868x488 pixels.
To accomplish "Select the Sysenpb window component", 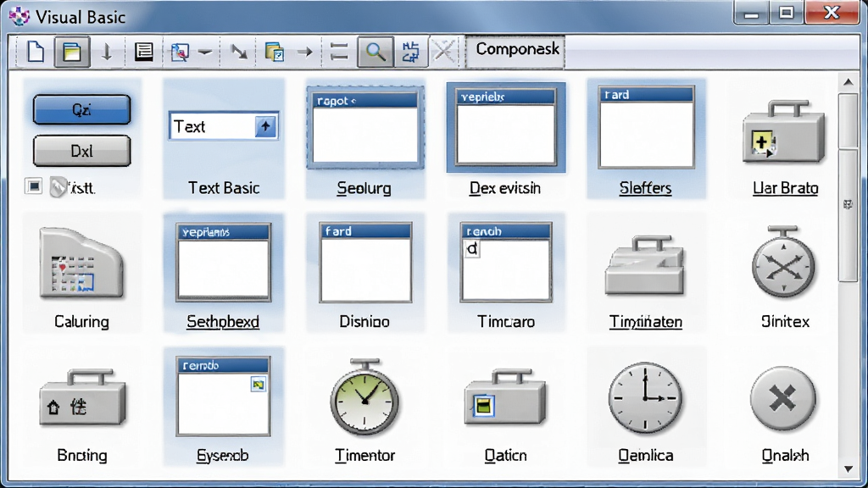I will coord(223,396).
